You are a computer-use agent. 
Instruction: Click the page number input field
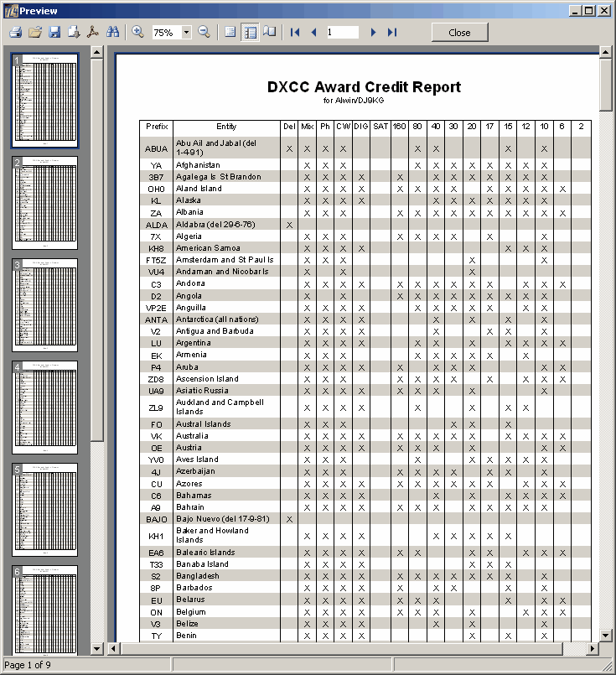pyautogui.click(x=343, y=33)
